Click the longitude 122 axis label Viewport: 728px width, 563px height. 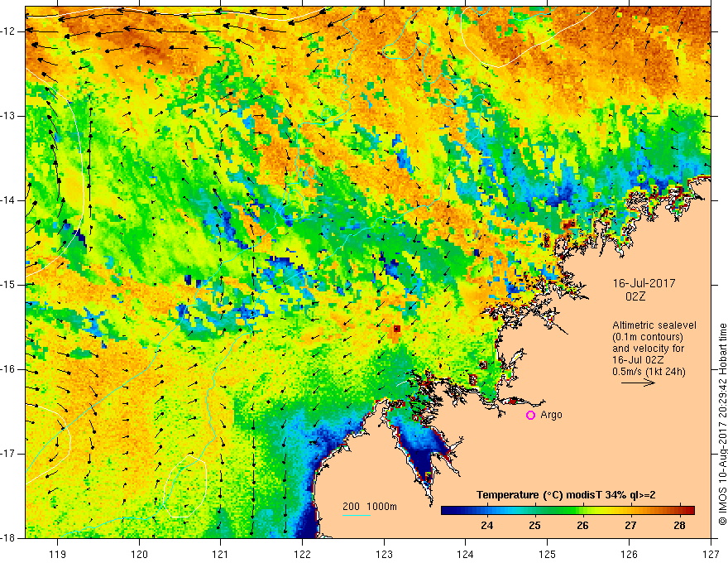[x=302, y=554]
